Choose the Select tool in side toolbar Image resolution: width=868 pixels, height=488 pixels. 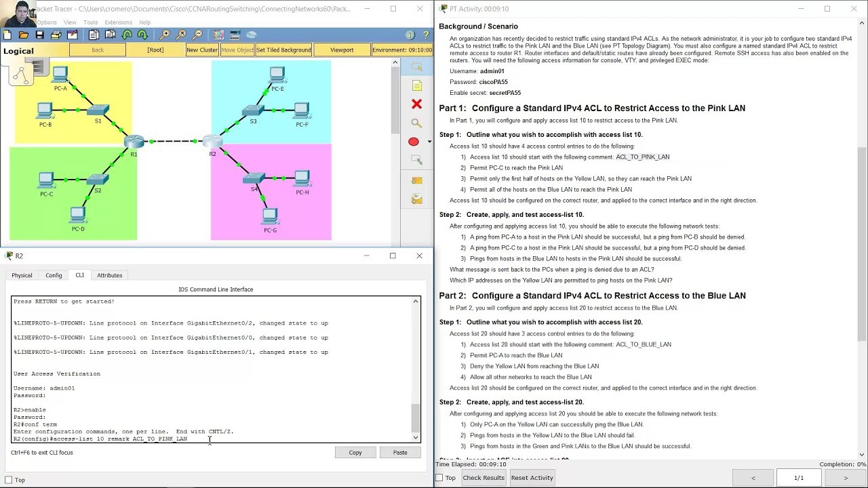point(416,66)
